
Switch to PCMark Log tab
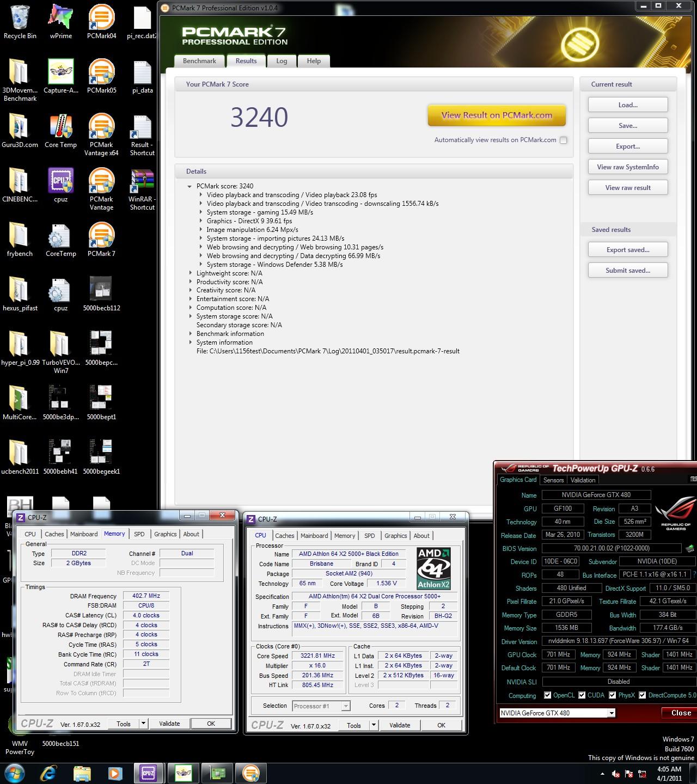pos(282,61)
